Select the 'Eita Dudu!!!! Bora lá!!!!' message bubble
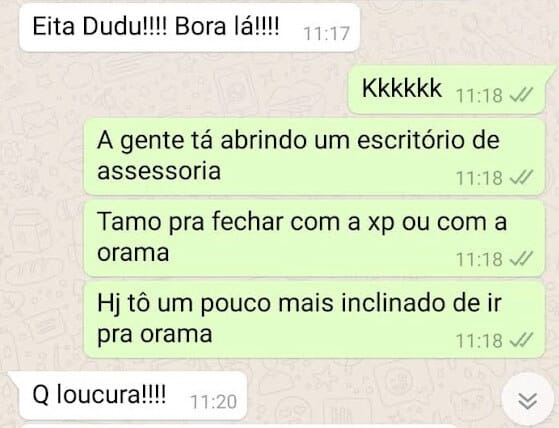This screenshot has width=559, height=428. 189,28
